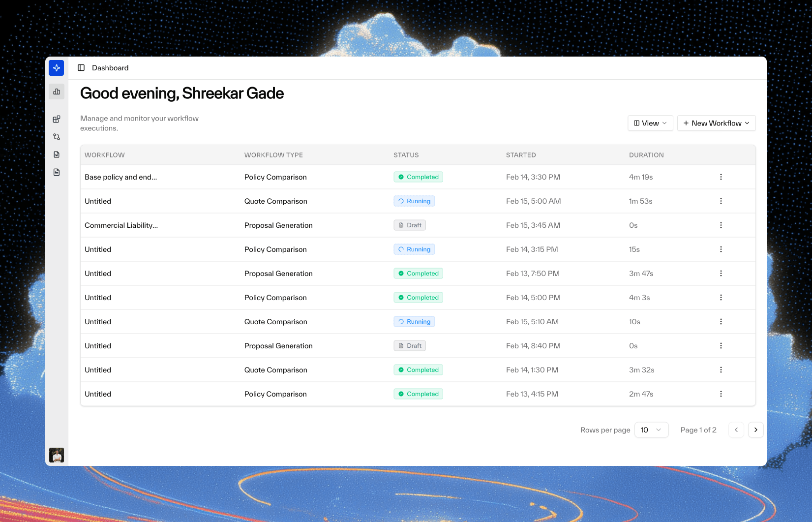This screenshot has width=812, height=522.
Task: Open the checked document sidebar icon
Action: pyautogui.click(x=57, y=154)
